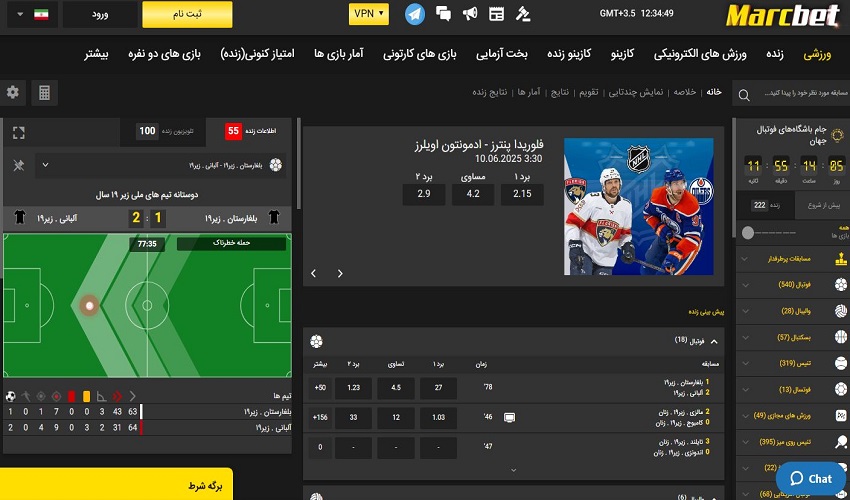
Task: Click table tennis paddle icon beside (395)
Action: click(x=841, y=442)
